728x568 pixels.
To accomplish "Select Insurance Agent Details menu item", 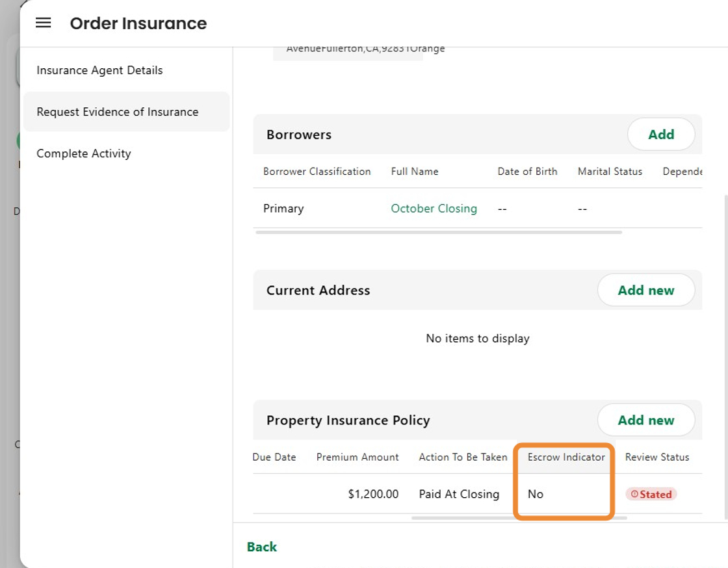I will pyautogui.click(x=99, y=70).
